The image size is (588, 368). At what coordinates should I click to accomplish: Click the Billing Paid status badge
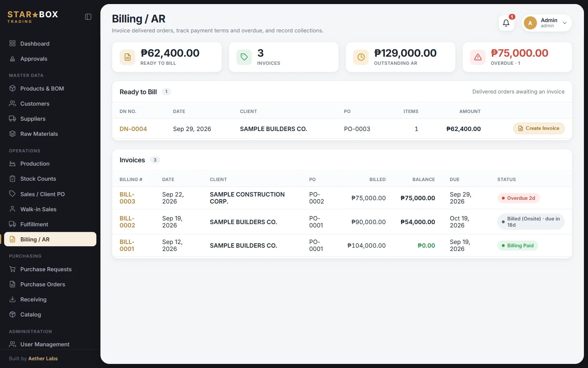(517, 245)
